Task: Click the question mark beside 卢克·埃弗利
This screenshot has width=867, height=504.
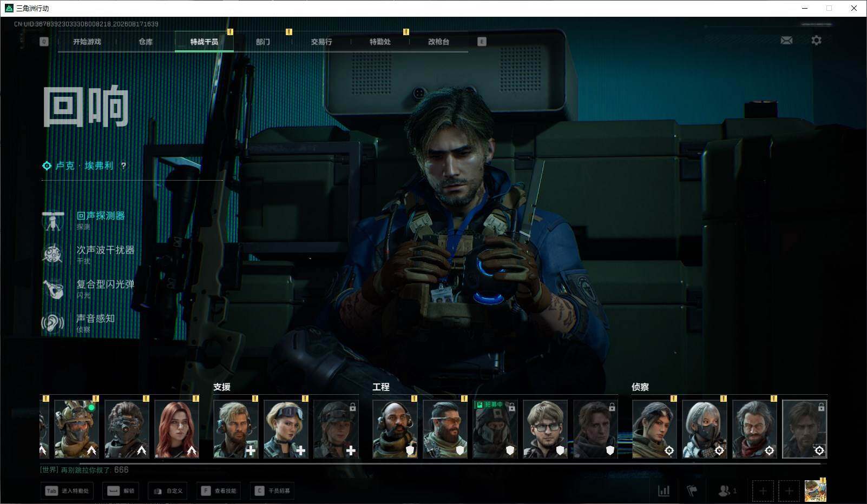Action: [123, 166]
